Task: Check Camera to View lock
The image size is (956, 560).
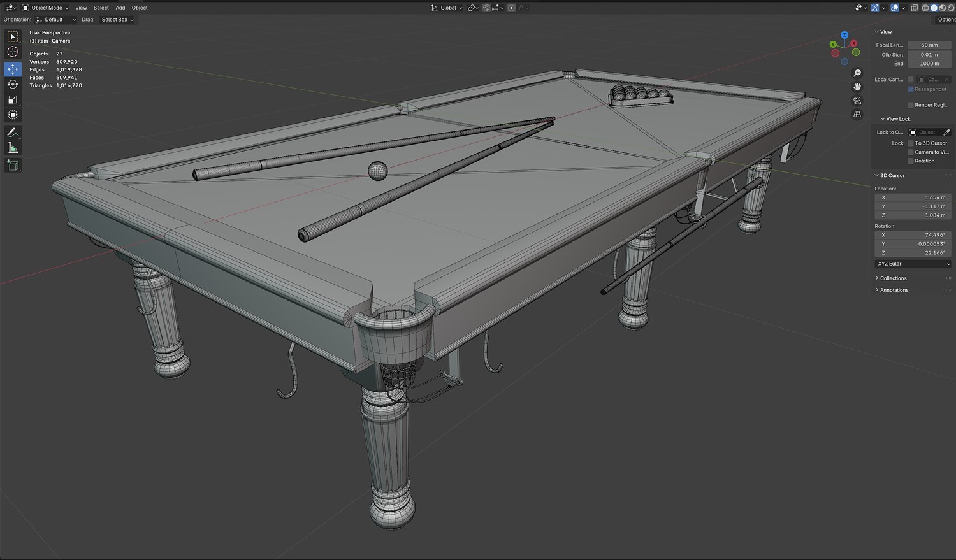Action: (x=911, y=152)
